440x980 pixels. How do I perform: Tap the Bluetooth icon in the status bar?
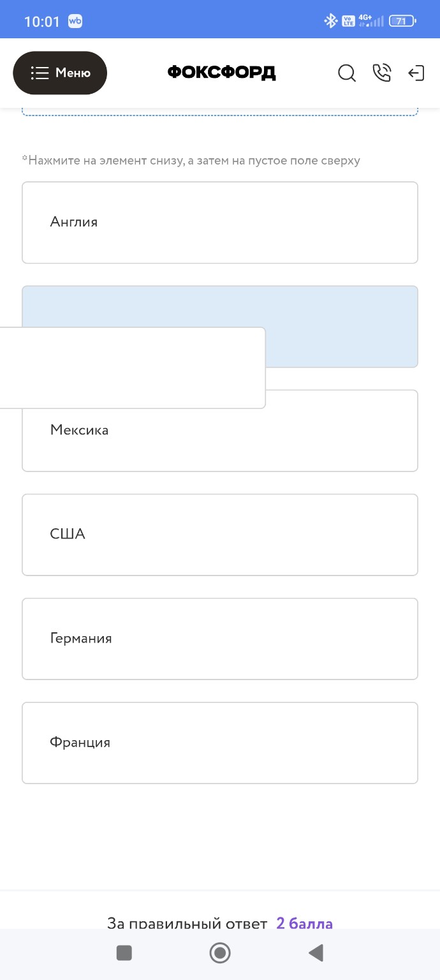coord(331,20)
